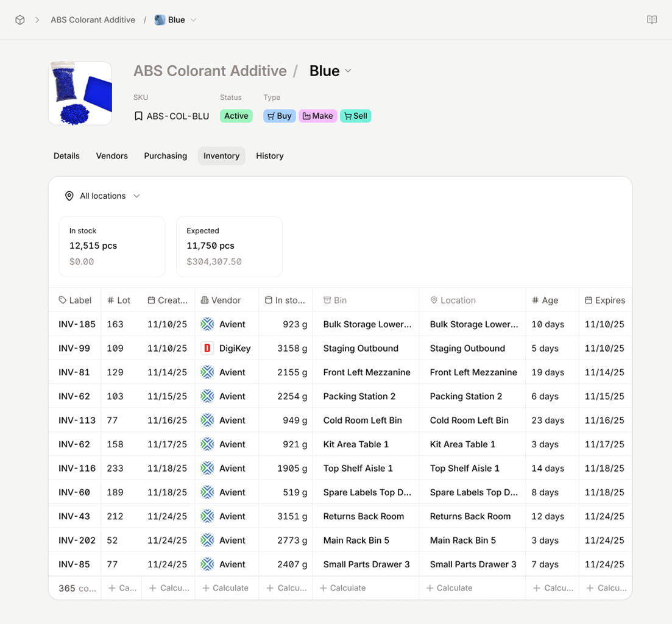Click the Blue variant thumbnail in breadcrumb

[x=160, y=19]
